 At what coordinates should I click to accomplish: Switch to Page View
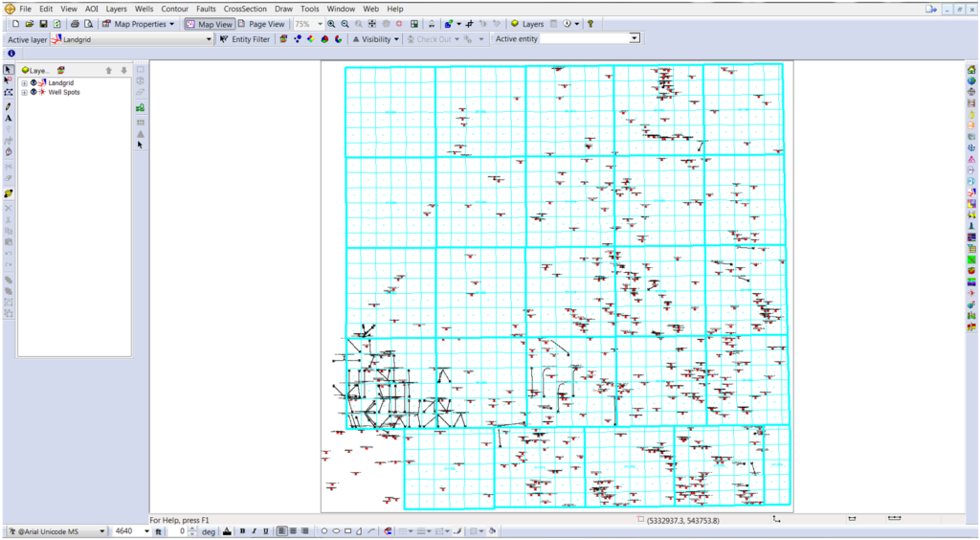260,23
